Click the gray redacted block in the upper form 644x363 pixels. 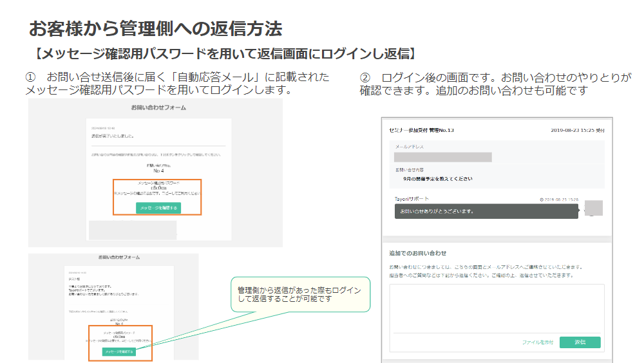pyautogui.click(x=132, y=230)
